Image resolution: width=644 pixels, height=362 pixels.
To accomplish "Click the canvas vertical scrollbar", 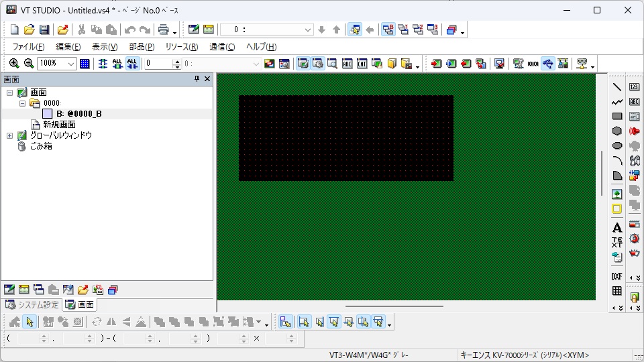I will [602, 173].
